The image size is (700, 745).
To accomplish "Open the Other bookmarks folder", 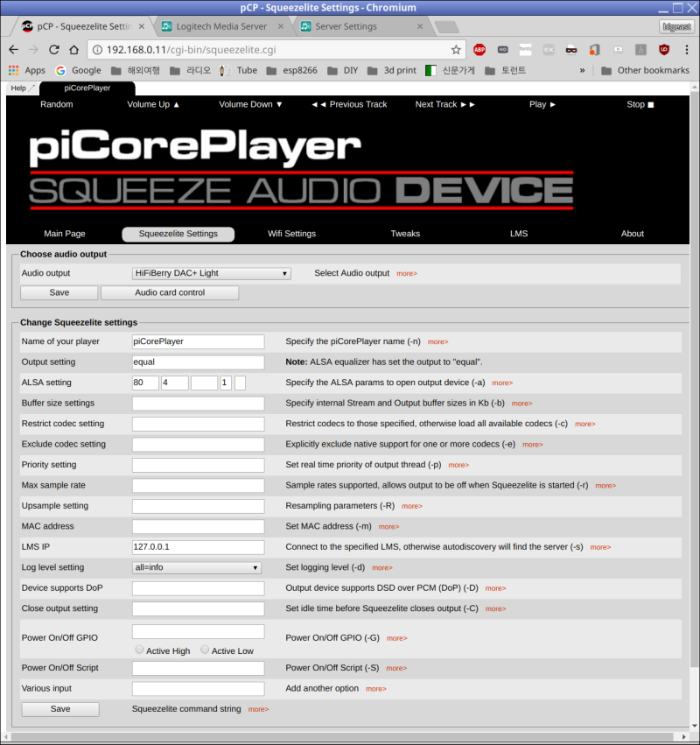I will 646,70.
